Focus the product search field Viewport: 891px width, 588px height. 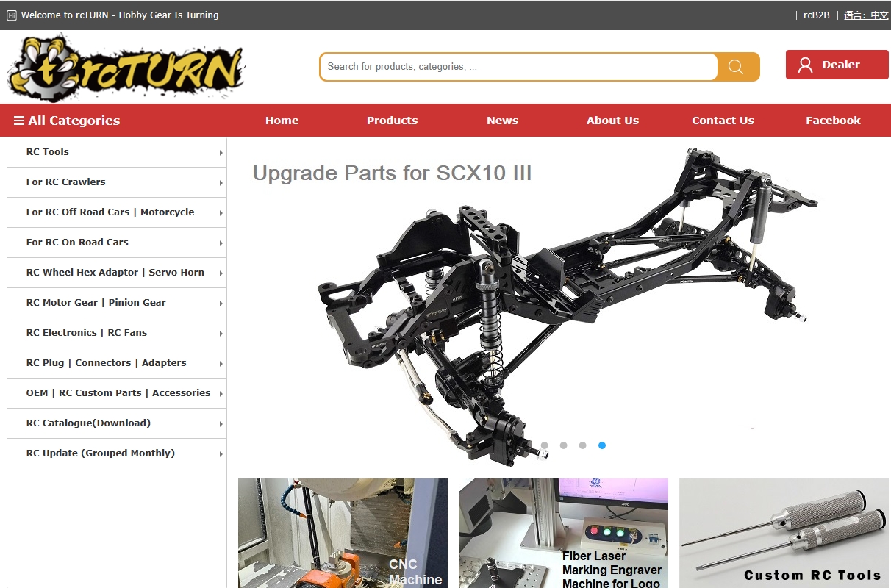(x=519, y=67)
